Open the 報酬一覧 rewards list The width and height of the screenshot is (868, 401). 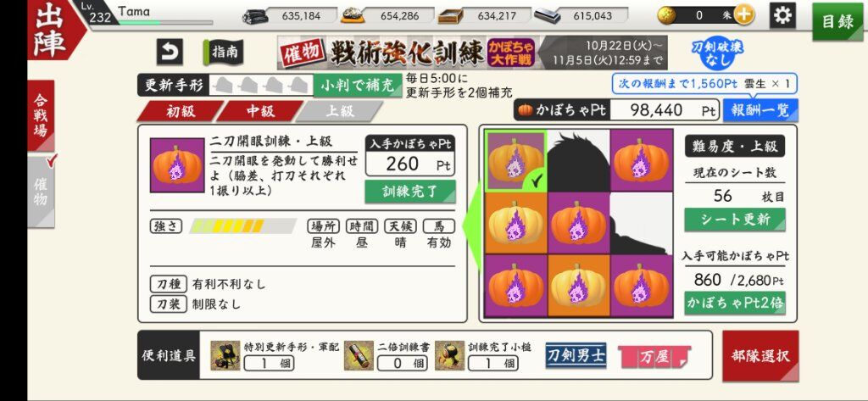[x=760, y=110]
